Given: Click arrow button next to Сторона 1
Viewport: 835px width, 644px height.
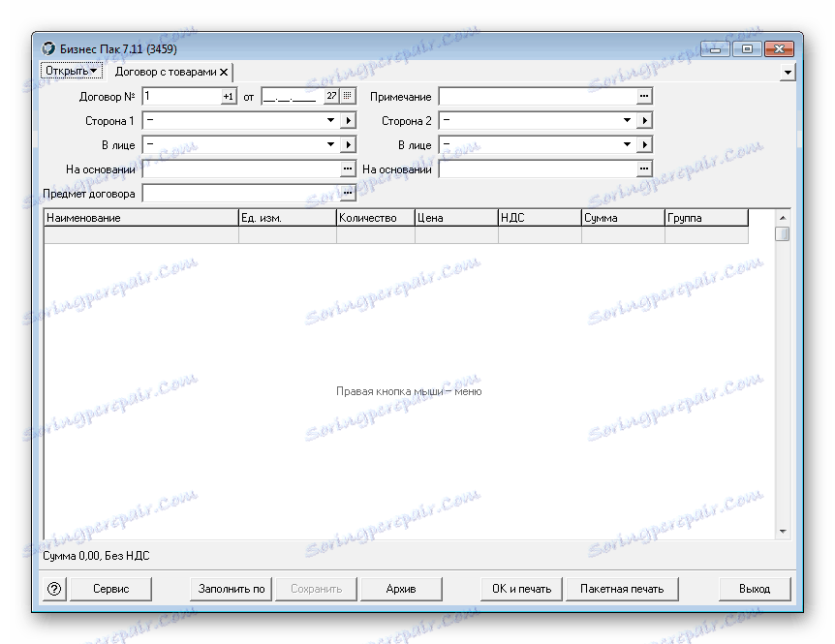Looking at the screenshot, I should pos(348,120).
